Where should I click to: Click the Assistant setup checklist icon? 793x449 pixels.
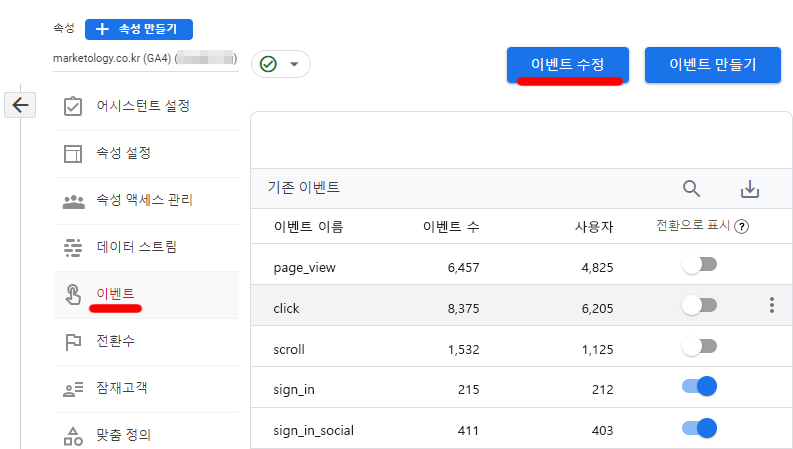click(x=73, y=106)
